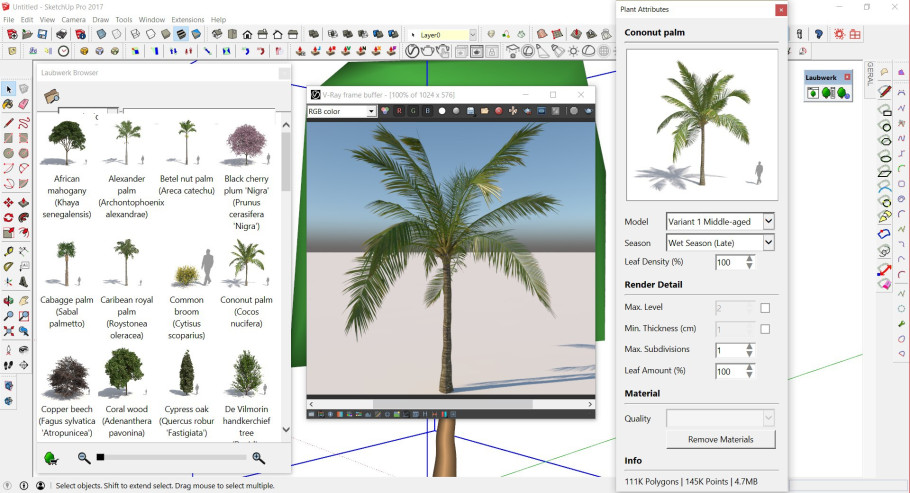Select the red Move tool
The height and width of the screenshot is (493, 910).
click(9, 203)
